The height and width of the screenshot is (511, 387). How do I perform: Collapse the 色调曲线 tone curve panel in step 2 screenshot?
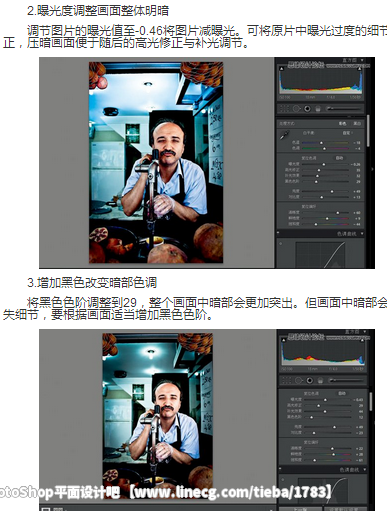click(362, 234)
